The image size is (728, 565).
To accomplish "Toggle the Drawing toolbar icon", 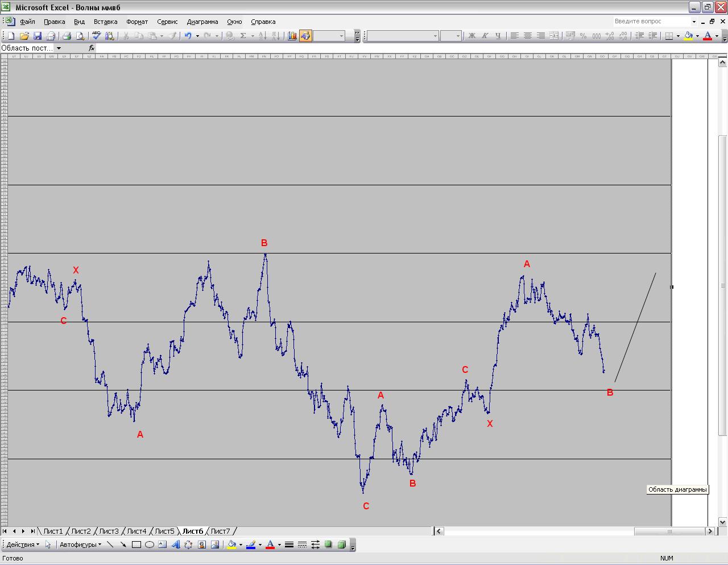I will [305, 36].
